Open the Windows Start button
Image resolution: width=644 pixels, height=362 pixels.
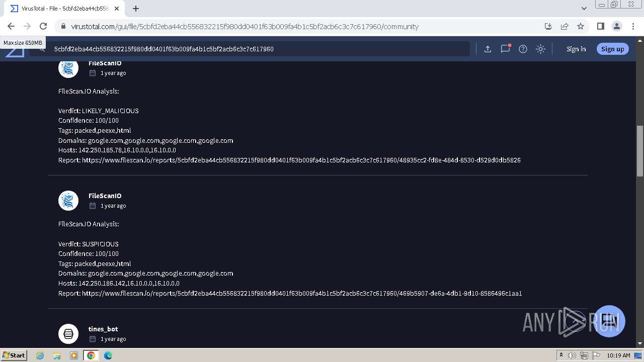tap(14, 355)
